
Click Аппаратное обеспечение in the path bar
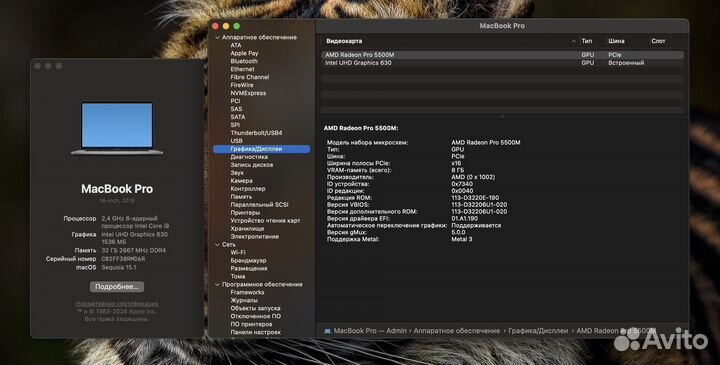(x=456, y=331)
